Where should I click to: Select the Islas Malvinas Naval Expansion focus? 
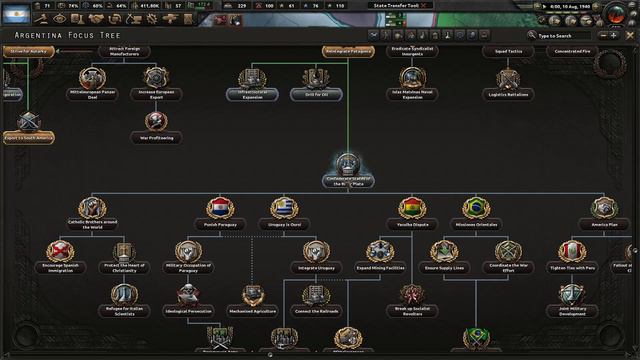[412, 84]
